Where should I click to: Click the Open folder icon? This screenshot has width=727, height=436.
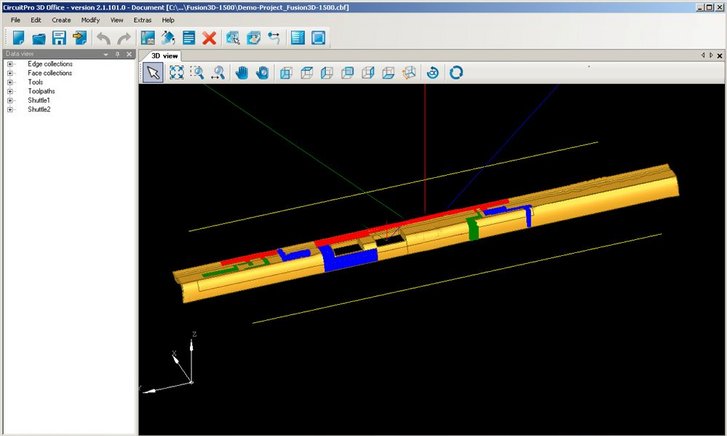click(x=39, y=38)
